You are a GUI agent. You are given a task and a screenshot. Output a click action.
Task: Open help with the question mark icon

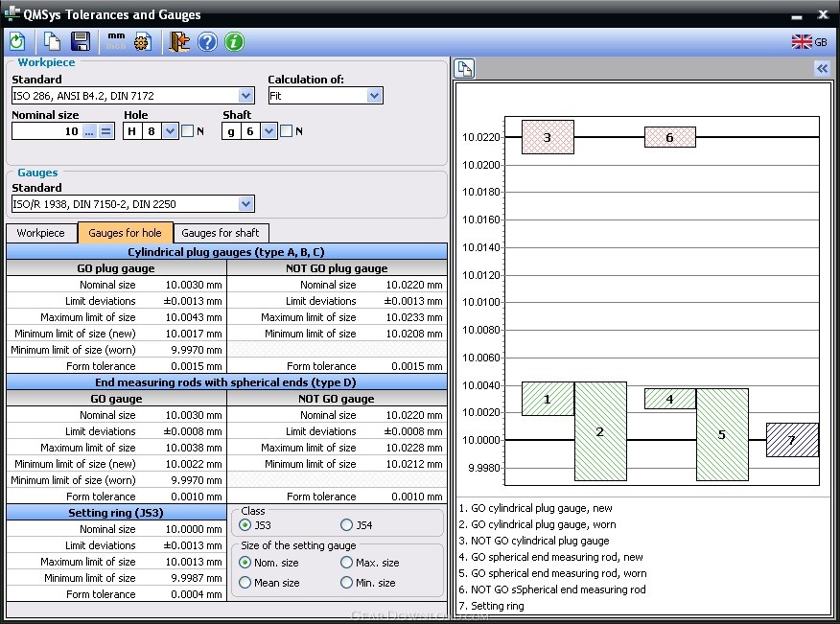click(x=207, y=42)
